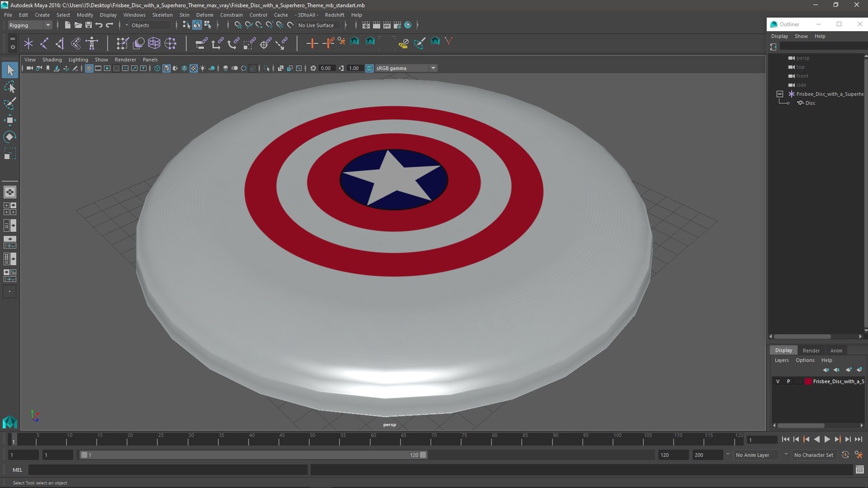Click the MEL command input field
The image size is (868, 488).
pos(168,470)
